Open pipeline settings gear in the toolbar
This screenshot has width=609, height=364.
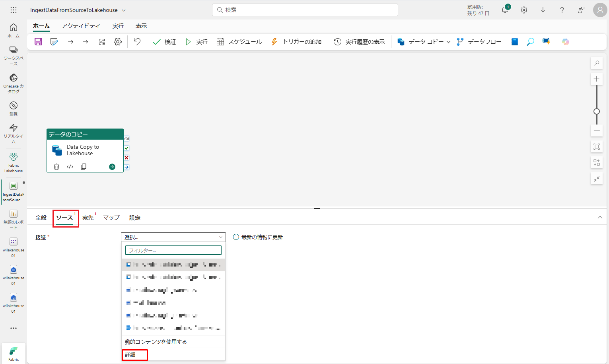[118, 42]
